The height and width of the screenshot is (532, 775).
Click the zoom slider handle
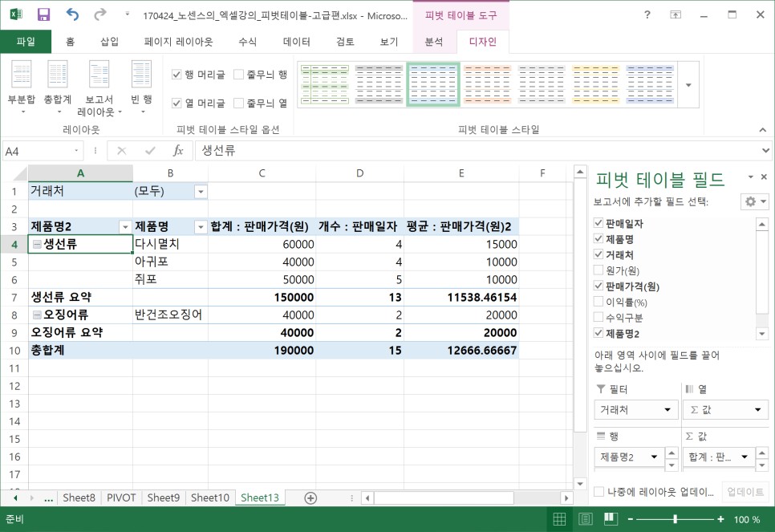[x=676, y=519]
